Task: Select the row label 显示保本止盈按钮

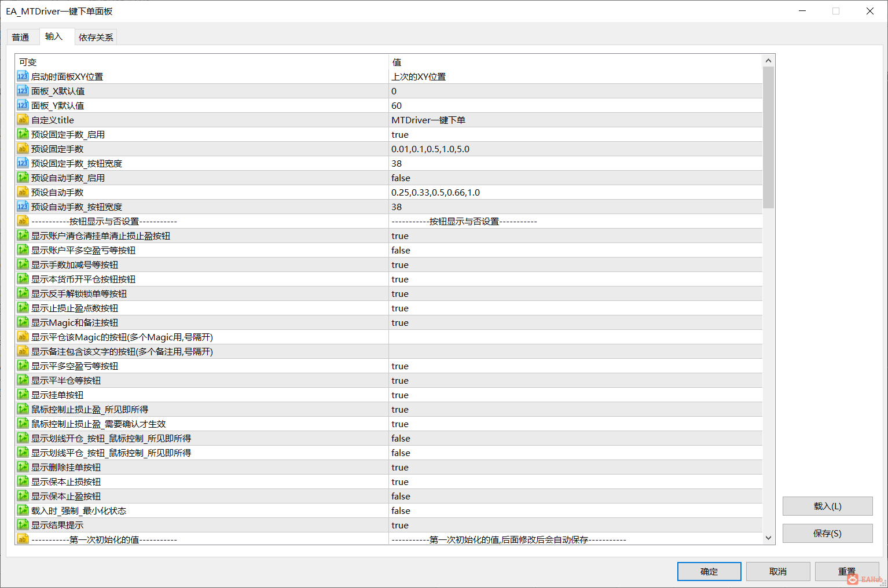Action: (x=66, y=496)
